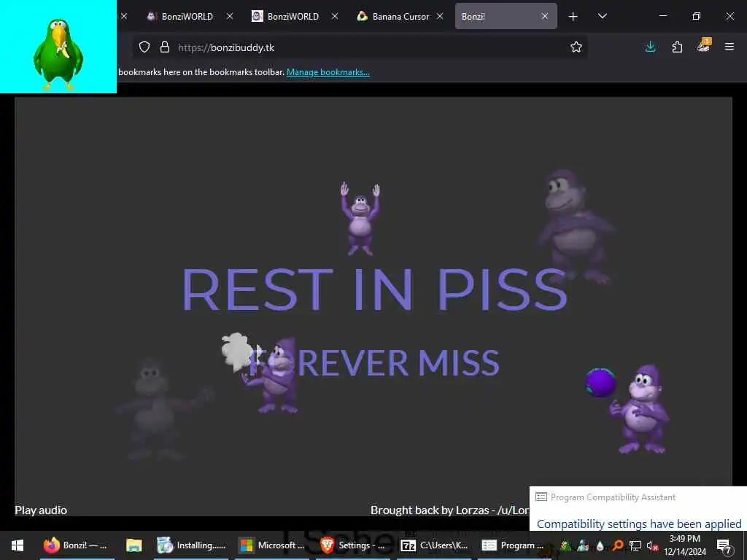Close the first BonziWORLD tab
This screenshot has width=747, height=560.
230,16
